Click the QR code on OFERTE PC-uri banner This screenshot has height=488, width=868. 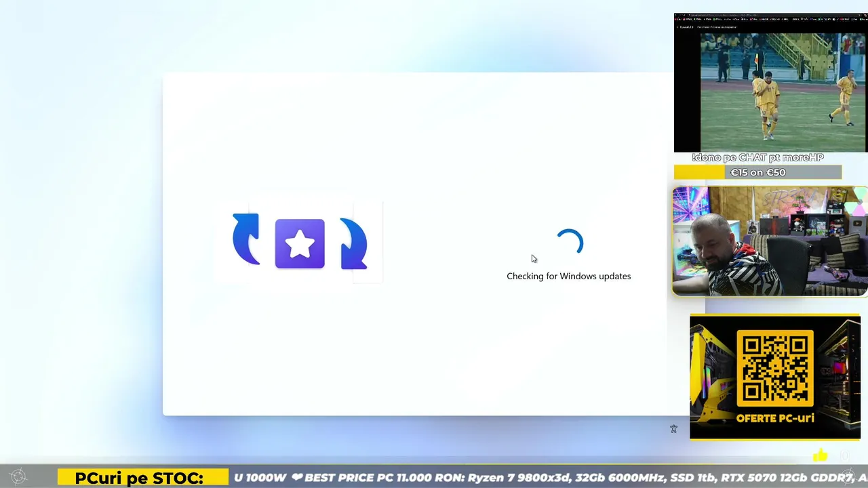(x=775, y=369)
